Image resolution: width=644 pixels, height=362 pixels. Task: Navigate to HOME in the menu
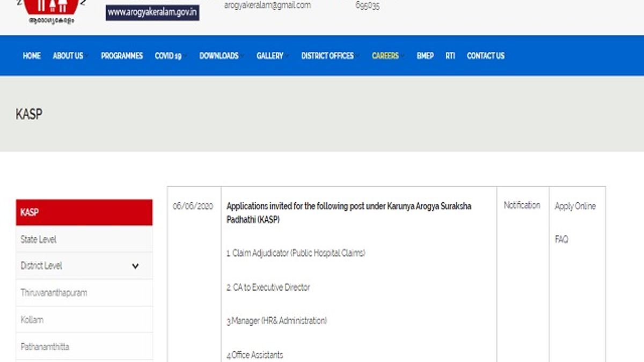31,55
